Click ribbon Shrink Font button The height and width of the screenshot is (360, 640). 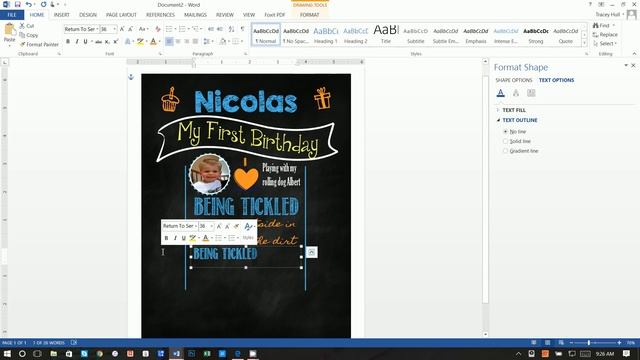pyautogui.click(x=130, y=29)
